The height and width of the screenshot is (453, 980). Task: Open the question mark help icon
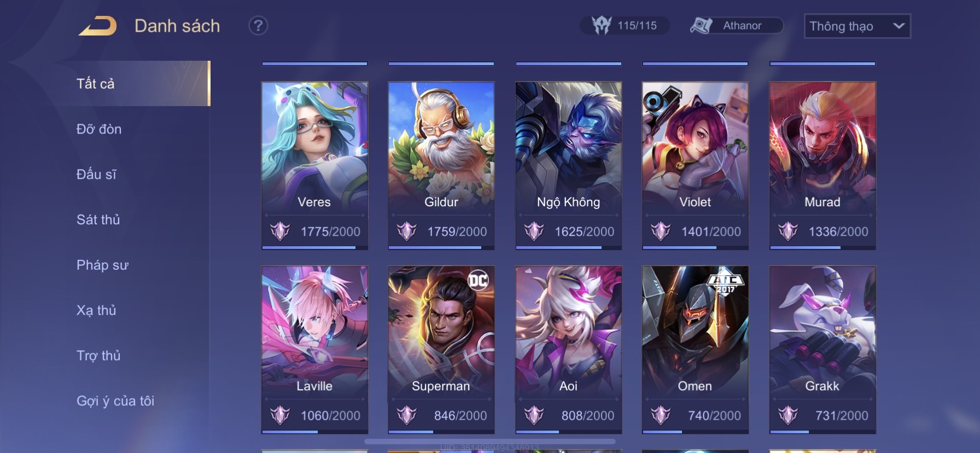coord(258,26)
